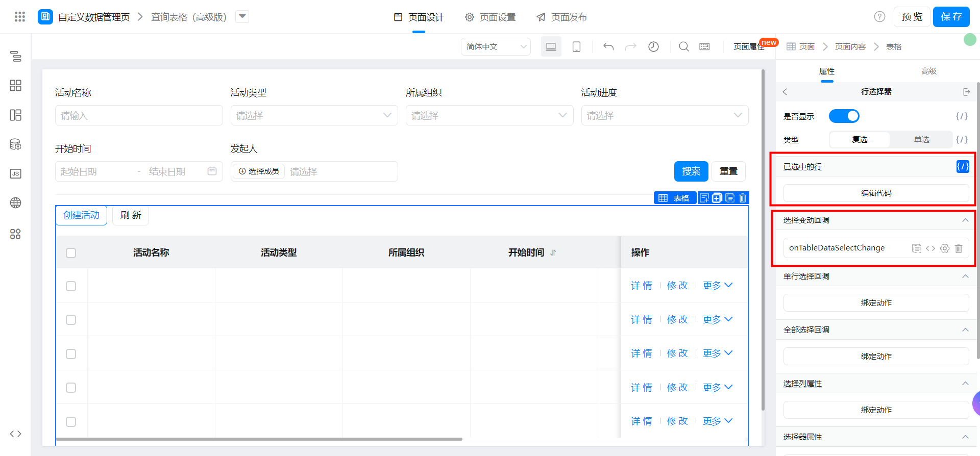Check the third table row checkbox

[71, 354]
